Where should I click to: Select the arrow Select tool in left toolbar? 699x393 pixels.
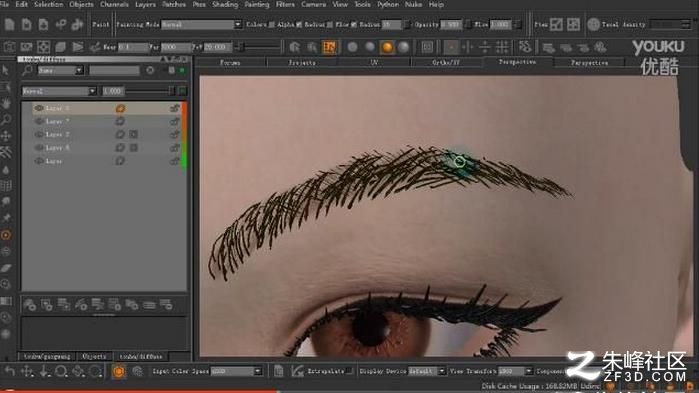pyautogui.click(x=6, y=70)
